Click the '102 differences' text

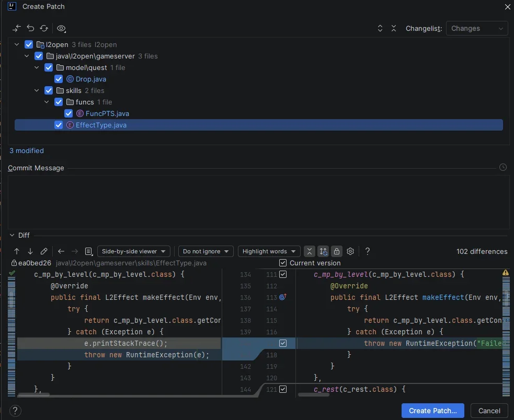coord(482,251)
